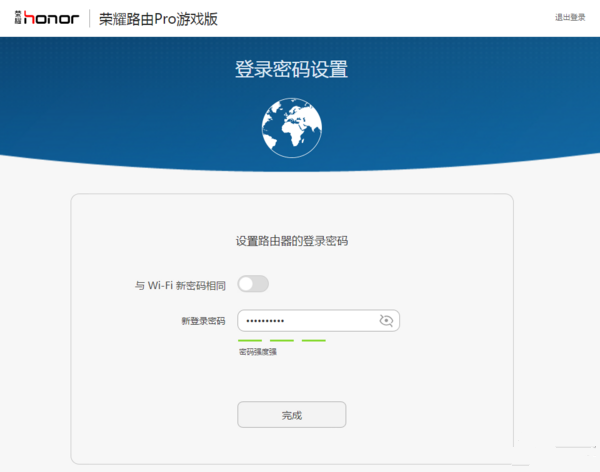The height and width of the screenshot is (472, 600).
Task: Click the third green password strength bar
Action: tap(313, 340)
